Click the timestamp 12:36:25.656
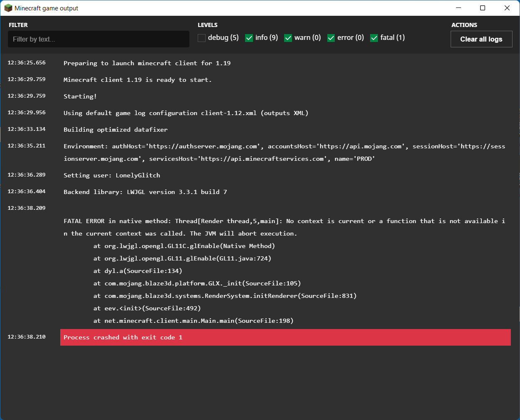Screen dimensions: 520x420 tap(27, 63)
